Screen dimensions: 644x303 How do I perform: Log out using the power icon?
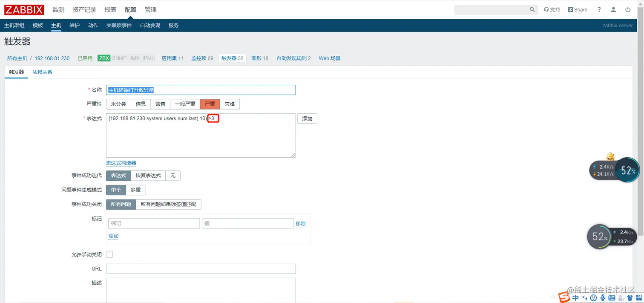pos(628,9)
